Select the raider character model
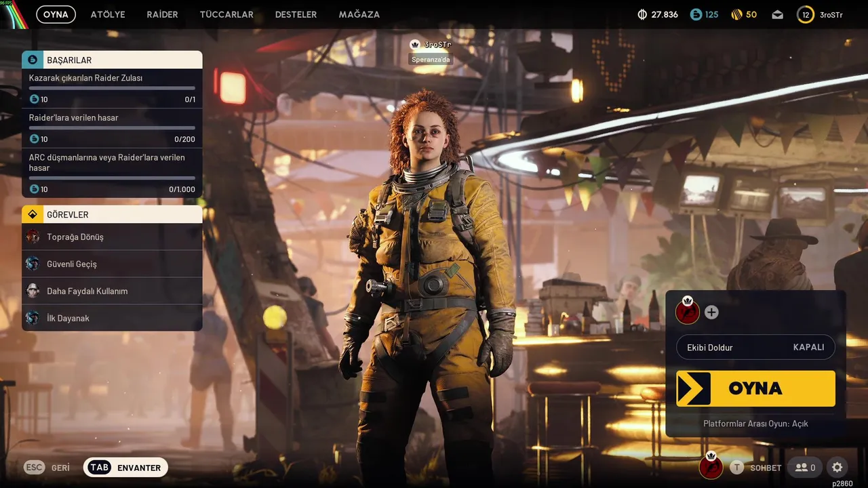 (x=431, y=285)
